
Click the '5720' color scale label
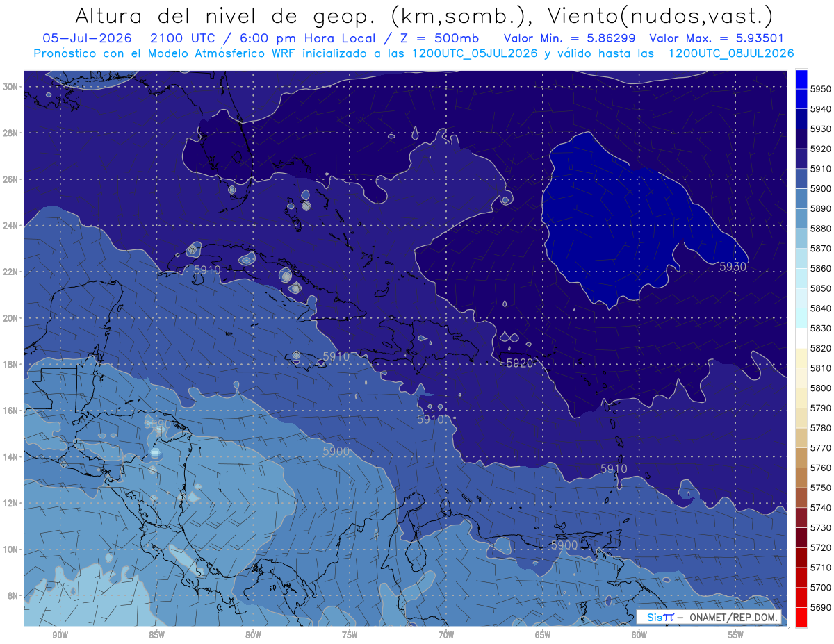(x=821, y=548)
